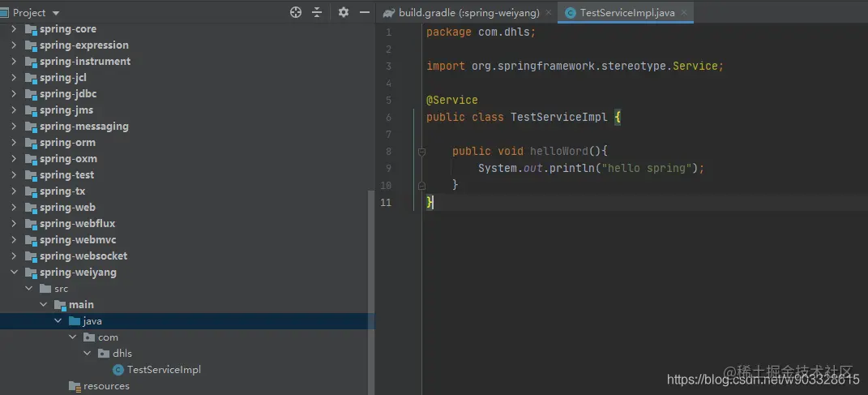The width and height of the screenshot is (868, 395).
Task: Expand the spring-messaging module
Action: click(x=15, y=126)
